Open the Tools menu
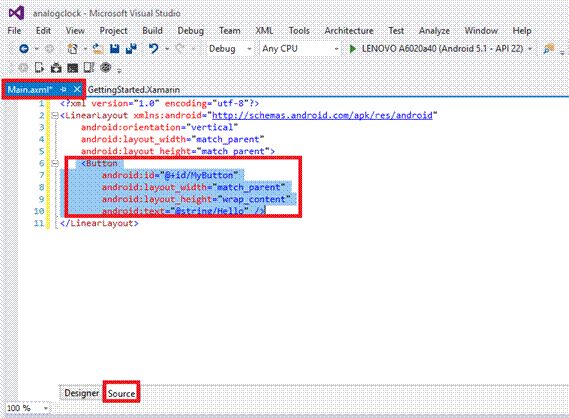The image size is (569, 418). 299,30
